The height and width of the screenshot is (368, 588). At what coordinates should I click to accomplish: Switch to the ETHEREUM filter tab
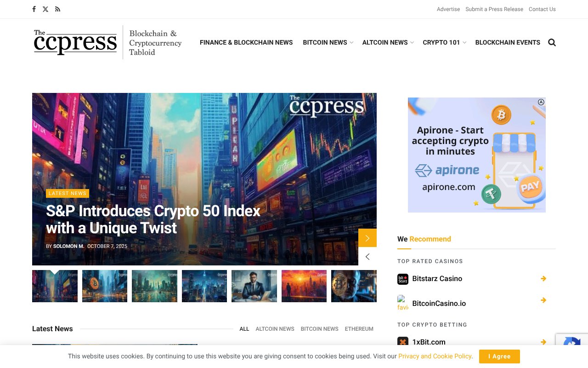pyautogui.click(x=359, y=329)
